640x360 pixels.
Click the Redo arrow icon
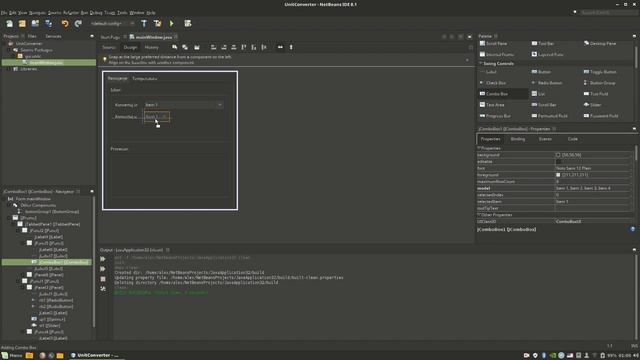click(x=78, y=24)
